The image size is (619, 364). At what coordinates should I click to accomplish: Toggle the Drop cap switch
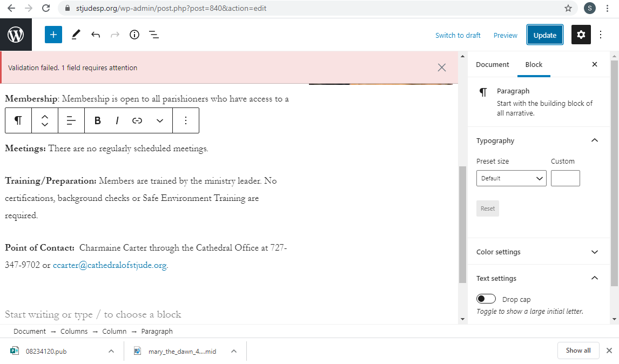pos(486,299)
